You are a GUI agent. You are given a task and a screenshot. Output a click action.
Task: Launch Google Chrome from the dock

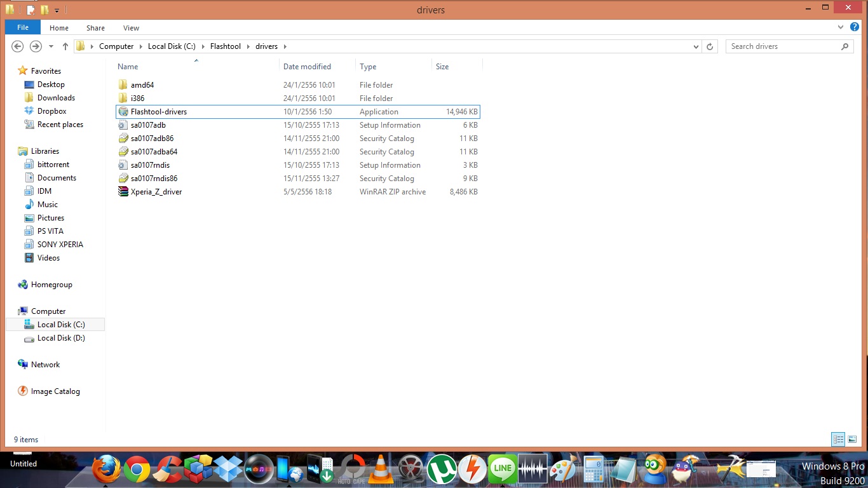tap(137, 470)
